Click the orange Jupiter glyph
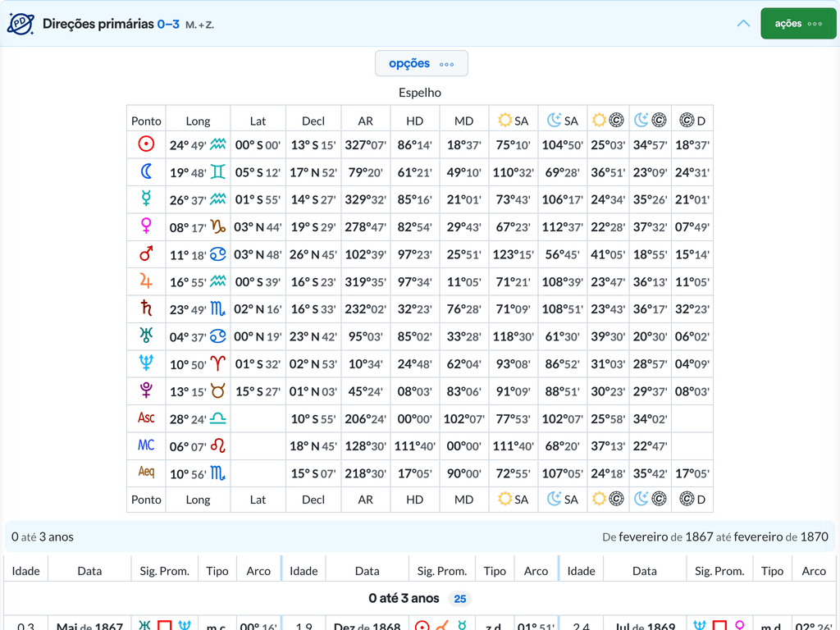The image size is (840, 630). [x=146, y=281]
